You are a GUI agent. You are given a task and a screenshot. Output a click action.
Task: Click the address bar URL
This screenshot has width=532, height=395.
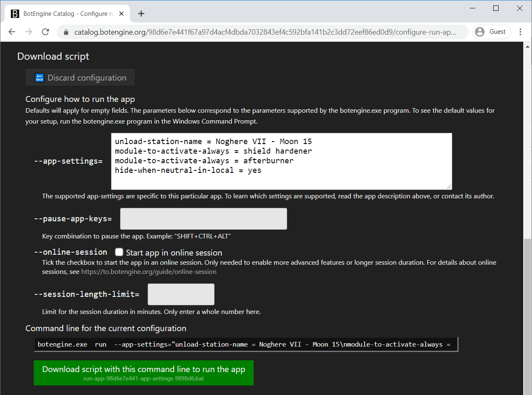pyautogui.click(x=265, y=32)
